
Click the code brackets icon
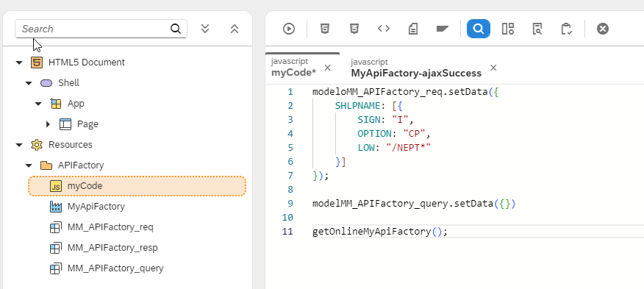click(x=384, y=29)
